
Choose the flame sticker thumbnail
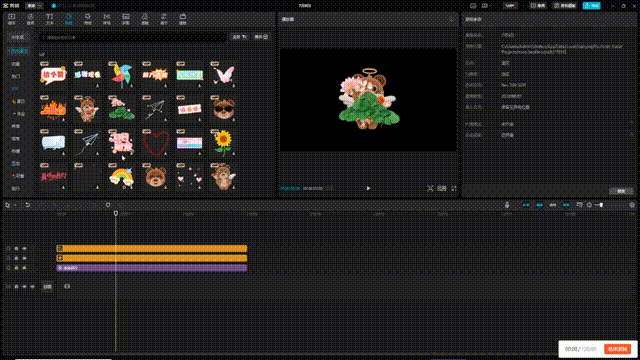coord(53,109)
